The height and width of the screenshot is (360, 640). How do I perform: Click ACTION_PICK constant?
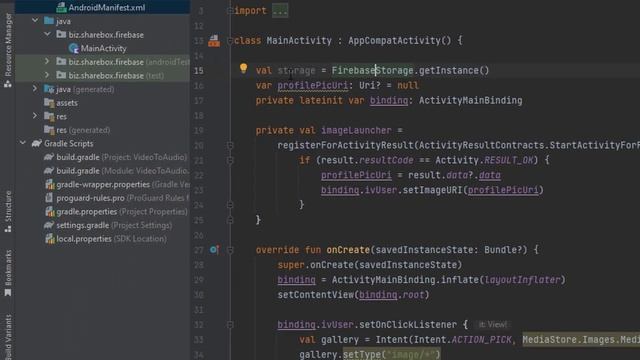481,340
